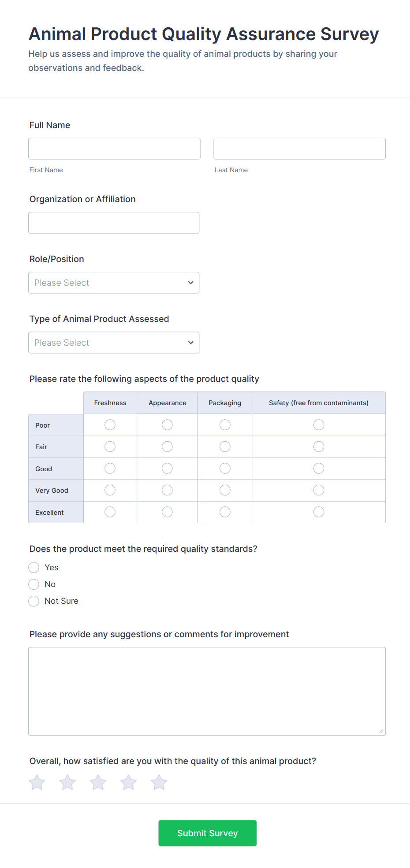Viewport: 410px width, 868px height.
Task: Click the Role/Position dropdown chevron
Action: [190, 283]
